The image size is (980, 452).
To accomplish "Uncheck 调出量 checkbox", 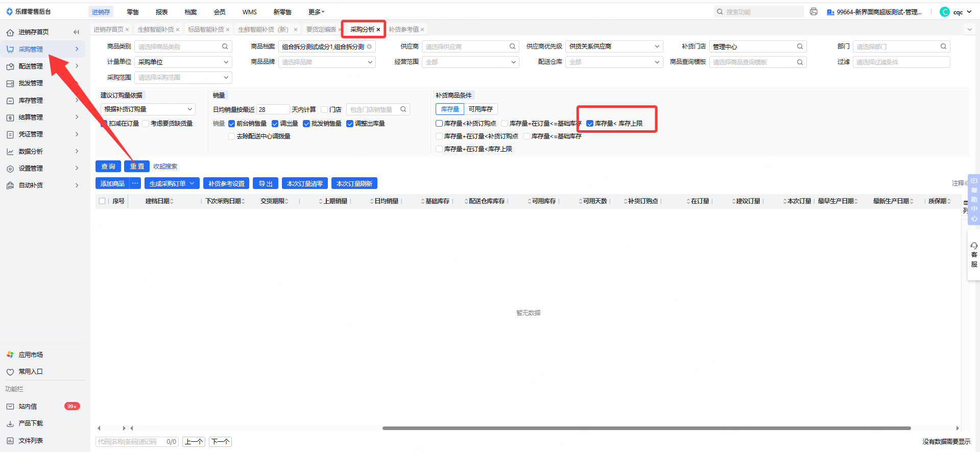I will [275, 124].
